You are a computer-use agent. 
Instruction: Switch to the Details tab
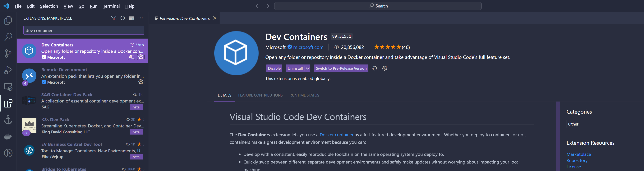pyautogui.click(x=224, y=95)
